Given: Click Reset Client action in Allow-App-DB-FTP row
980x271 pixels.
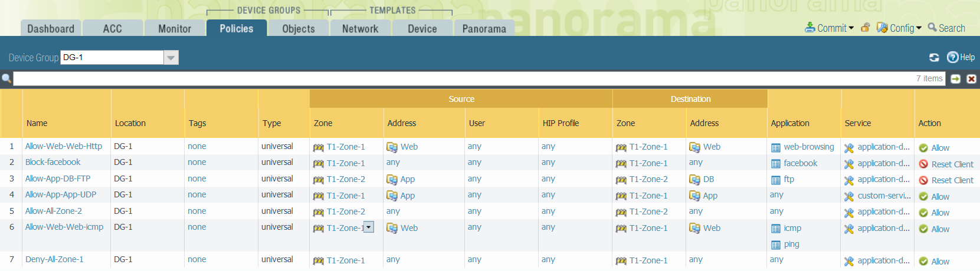Looking at the screenshot, I should pyautogui.click(x=952, y=180).
